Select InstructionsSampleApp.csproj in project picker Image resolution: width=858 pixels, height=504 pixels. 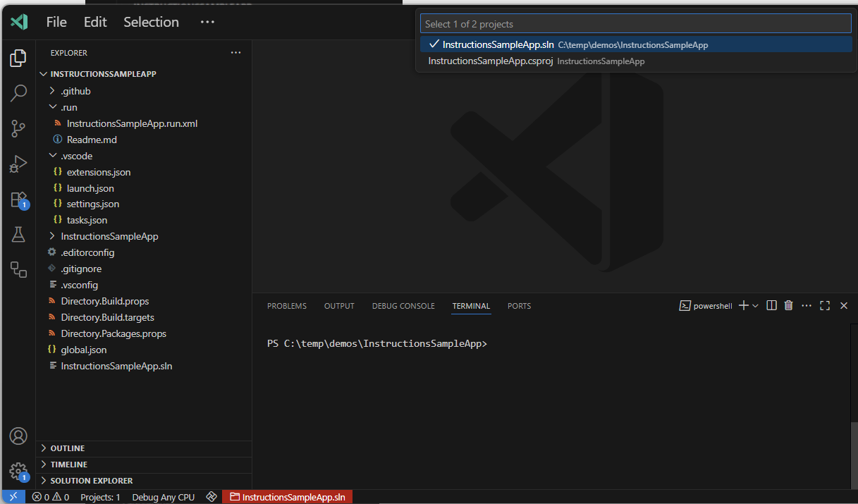point(636,61)
